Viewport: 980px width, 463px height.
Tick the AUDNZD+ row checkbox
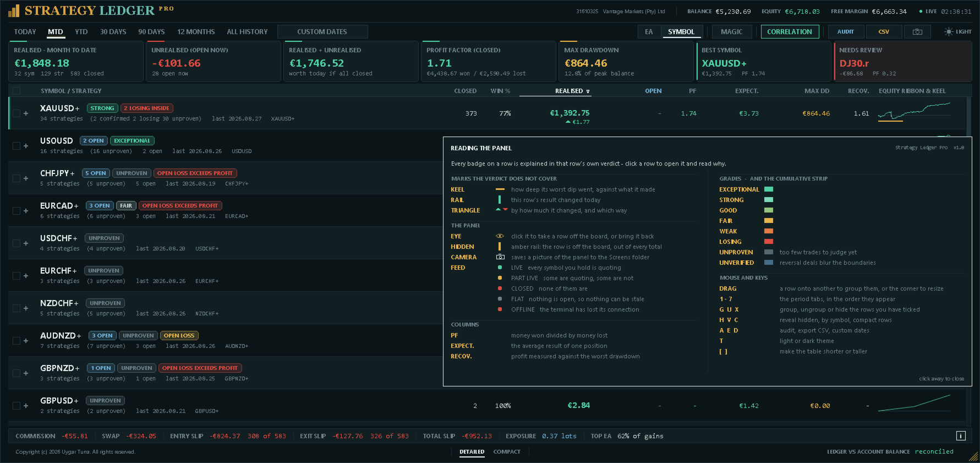pyautogui.click(x=17, y=341)
